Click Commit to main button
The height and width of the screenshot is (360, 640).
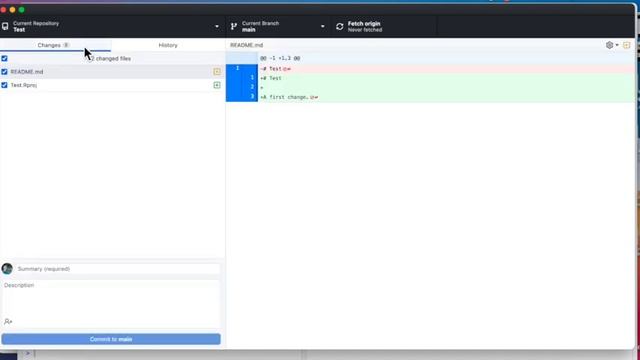(111, 339)
